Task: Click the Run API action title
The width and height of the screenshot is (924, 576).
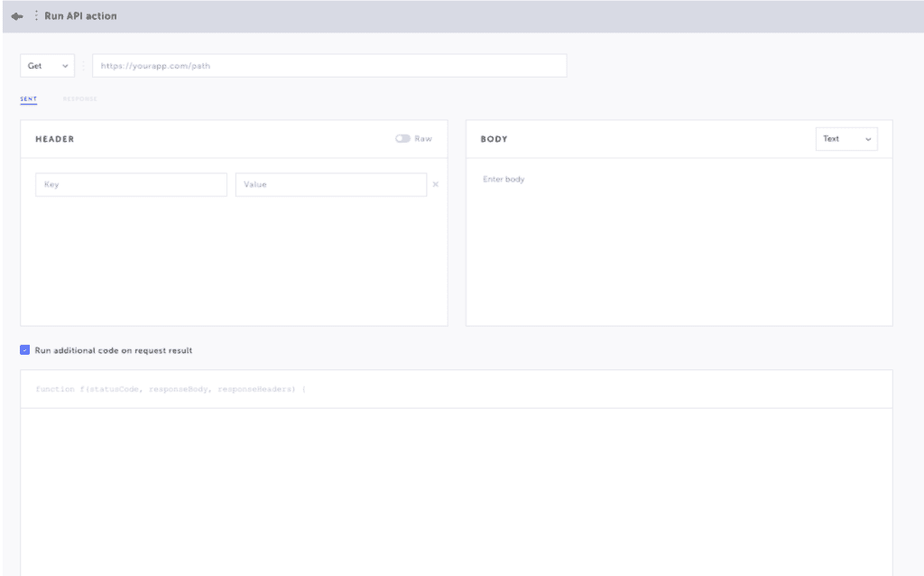Action: tap(83, 15)
